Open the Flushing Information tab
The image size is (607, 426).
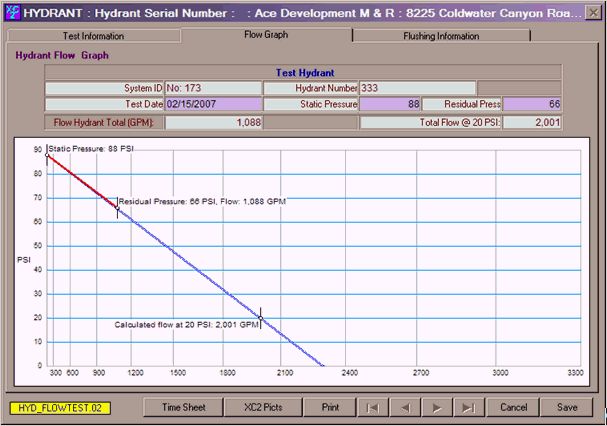(441, 36)
